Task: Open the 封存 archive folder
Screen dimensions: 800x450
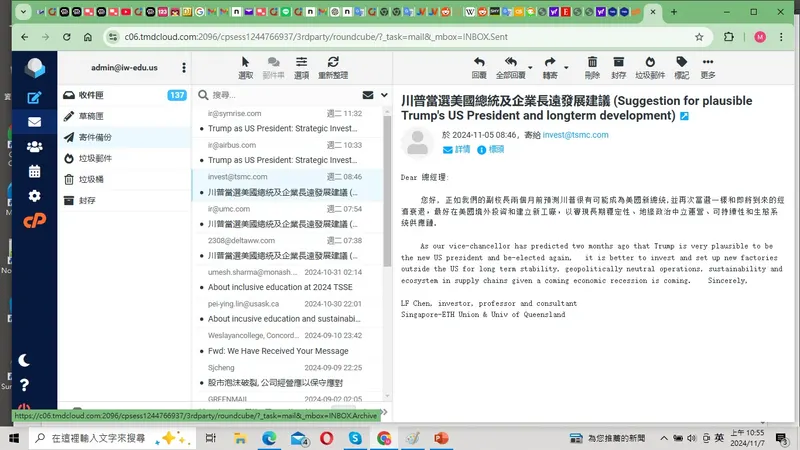Action: point(124,201)
